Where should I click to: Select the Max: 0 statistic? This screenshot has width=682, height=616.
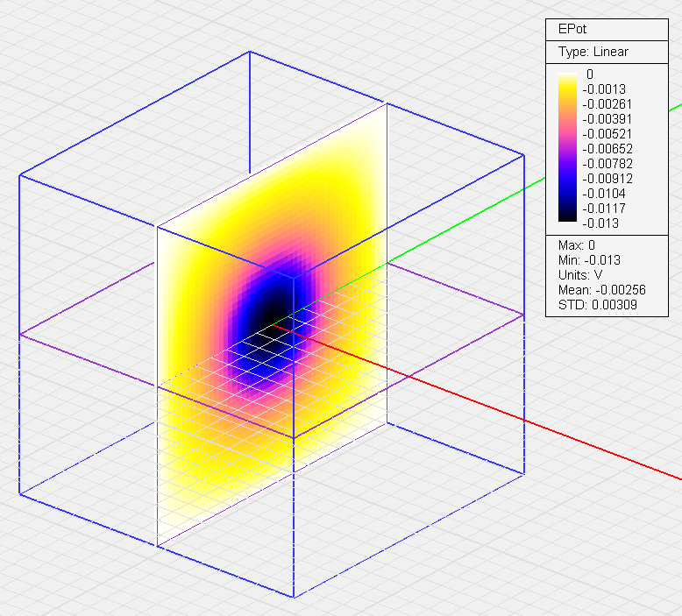coord(577,244)
